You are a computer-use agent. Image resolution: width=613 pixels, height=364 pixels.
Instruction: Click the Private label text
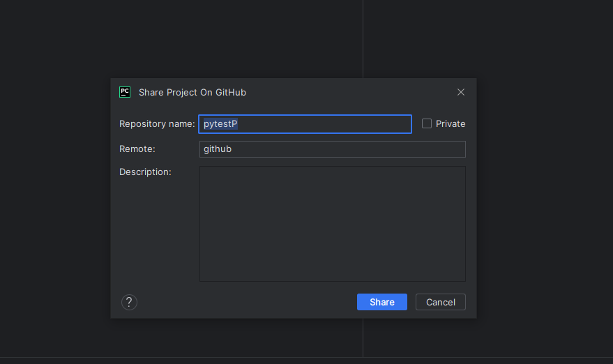451,124
